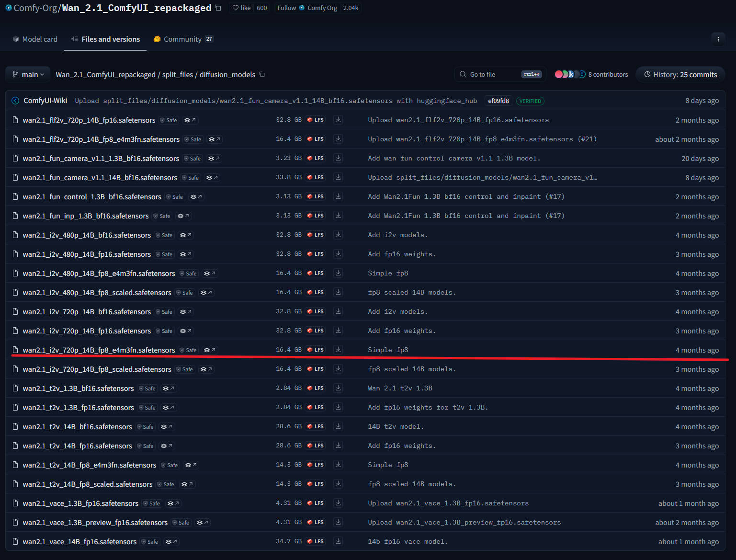Download wan2.1_i2v_720p_14B_fp8_scaled.safetensors

(338, 369)
